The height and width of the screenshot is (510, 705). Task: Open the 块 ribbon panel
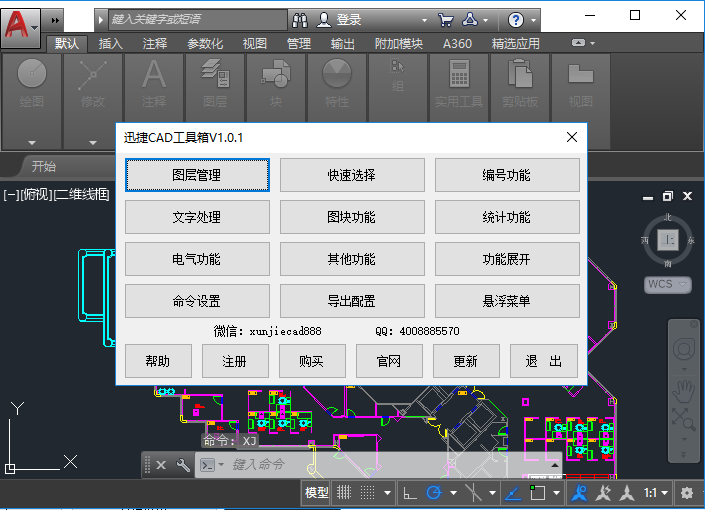276,88
